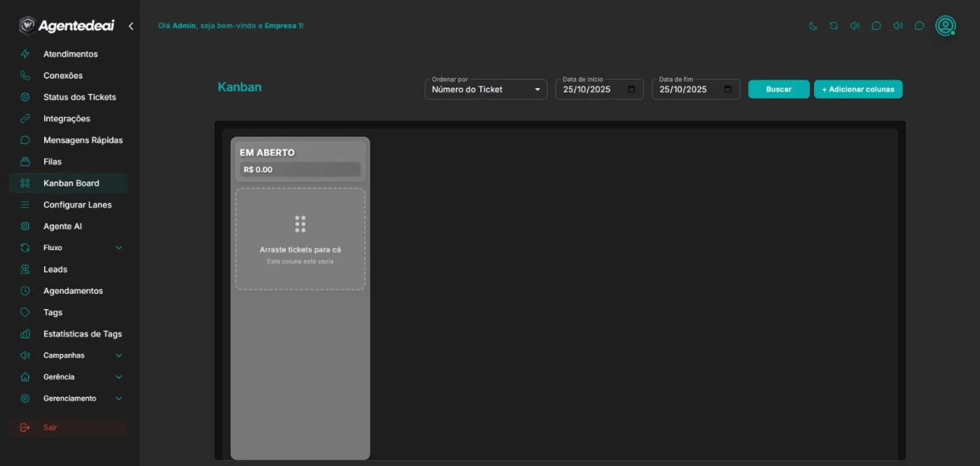
Task: Select the Atendimentos headset icon in sidebar
Action: pyautogui.click(x=25, y=53)
